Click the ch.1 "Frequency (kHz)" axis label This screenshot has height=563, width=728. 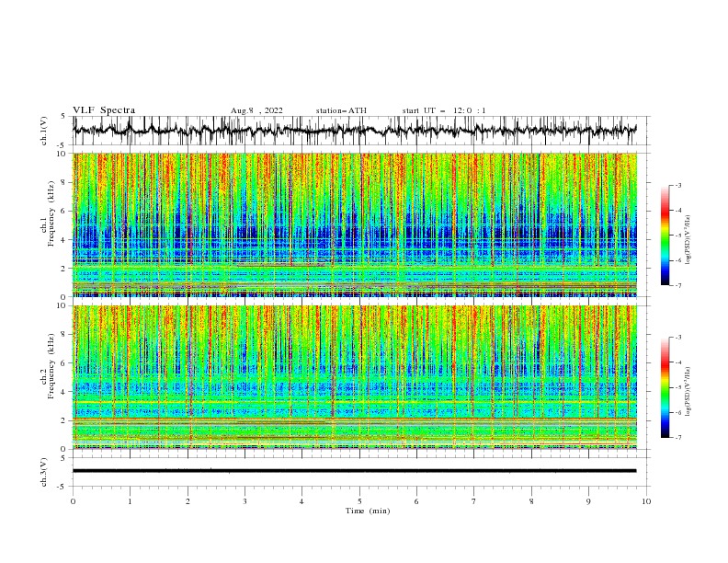[51, 213]
